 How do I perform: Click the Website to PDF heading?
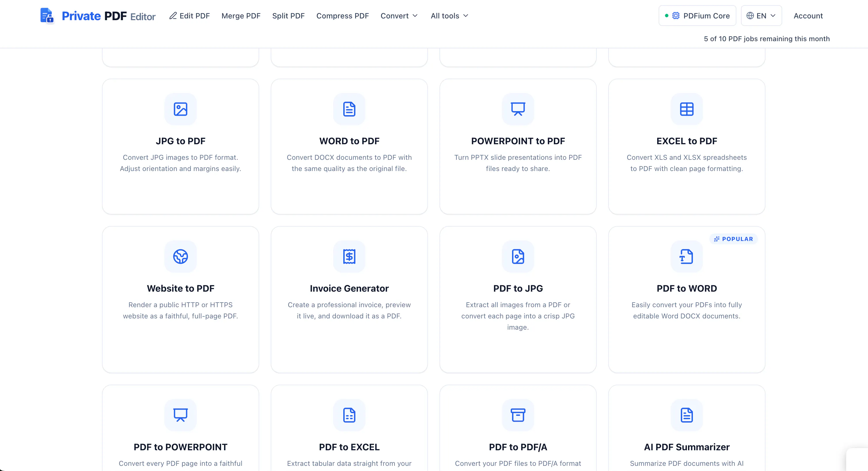pos(180,288)
